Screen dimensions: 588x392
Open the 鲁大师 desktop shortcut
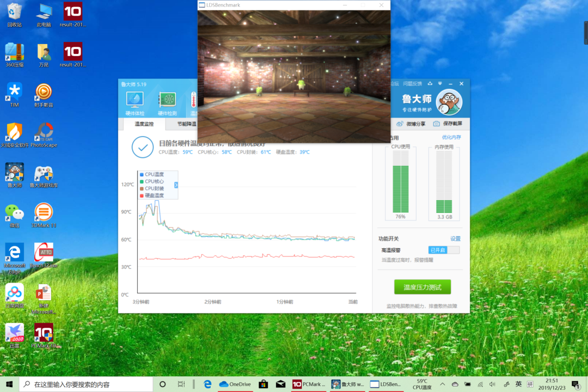15,175
